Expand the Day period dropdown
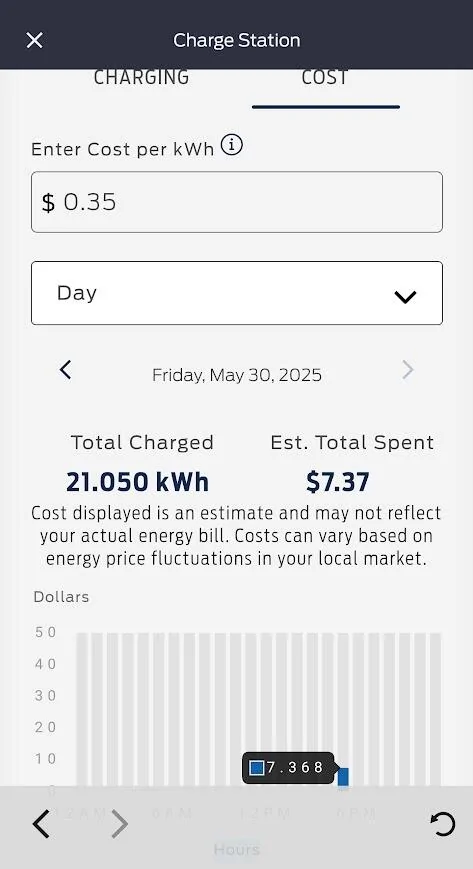The width and height of the screenshot is (473, 869). click(237, 293)
